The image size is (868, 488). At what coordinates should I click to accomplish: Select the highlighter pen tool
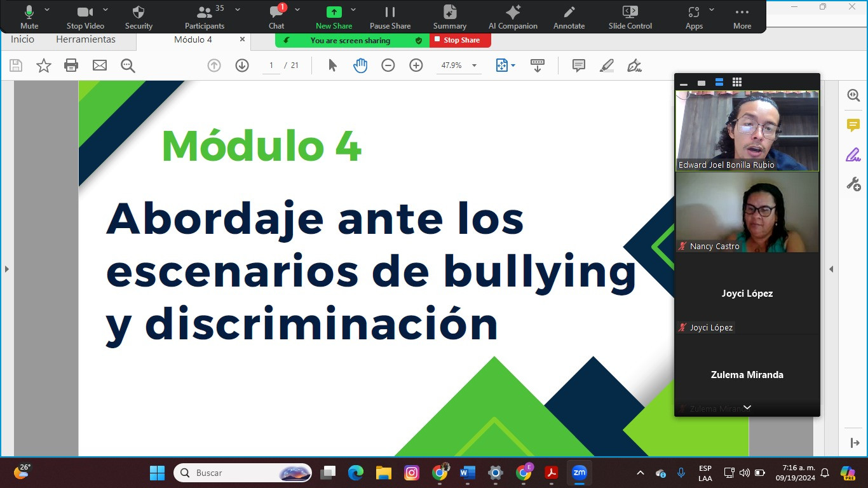tap(607, 65)
